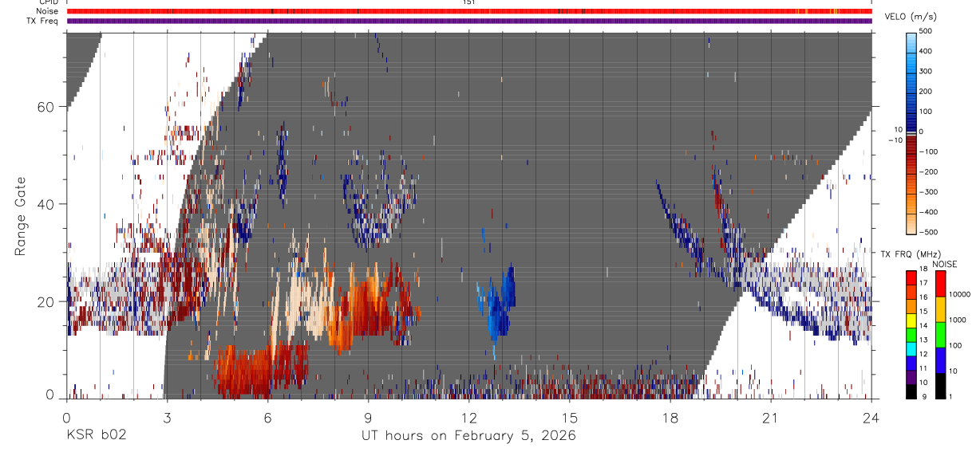Click the x-axis tick label 21

pos(770,417)
